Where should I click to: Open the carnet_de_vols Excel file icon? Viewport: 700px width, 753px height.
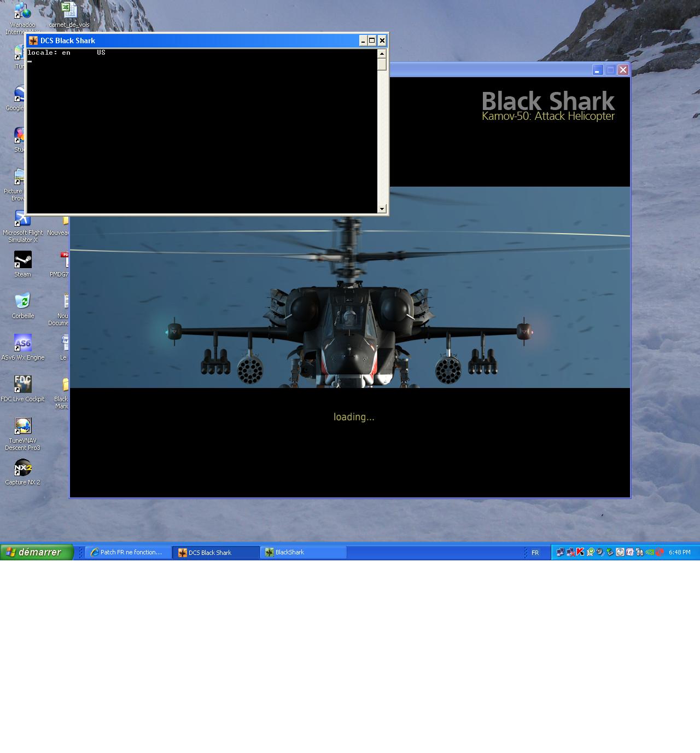69,15
